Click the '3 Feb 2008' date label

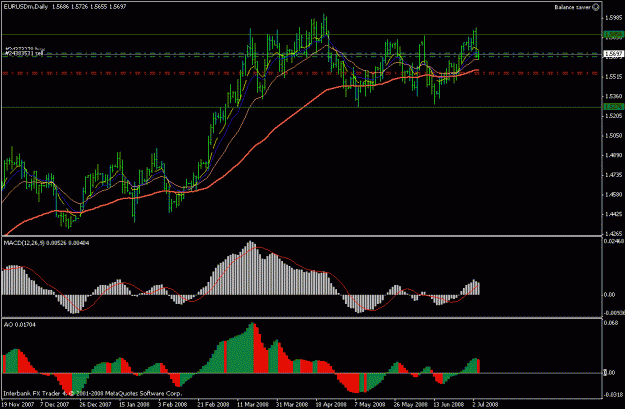click(172, 404)
